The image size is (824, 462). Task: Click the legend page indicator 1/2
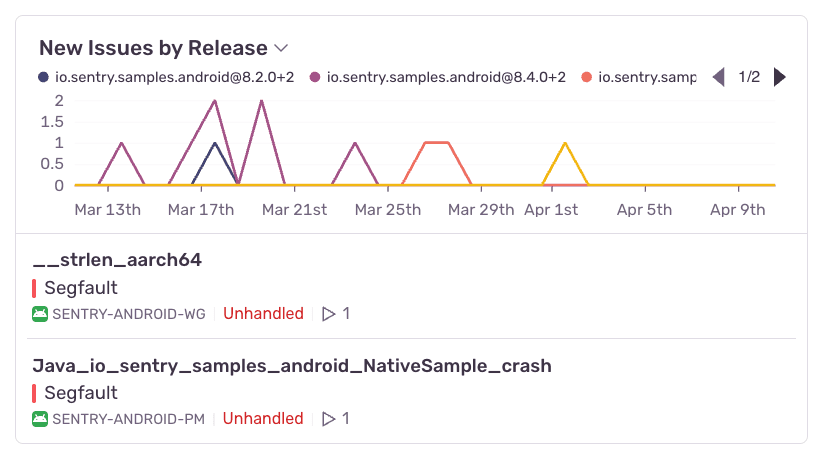coord(749,77)
